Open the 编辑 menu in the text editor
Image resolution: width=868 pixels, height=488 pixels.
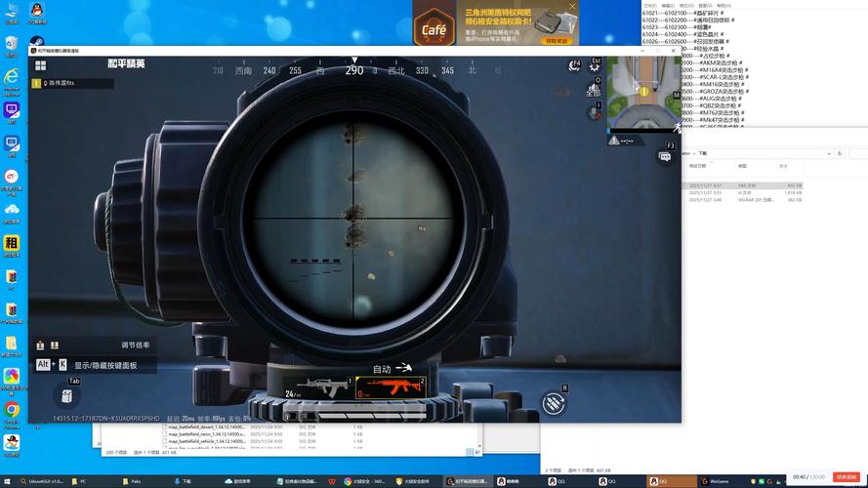point(668,6)
